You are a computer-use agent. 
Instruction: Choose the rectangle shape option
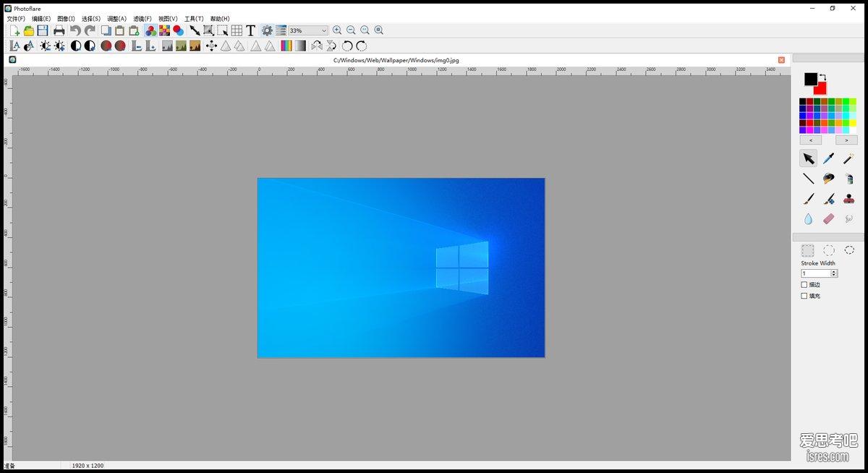point(808,250)
